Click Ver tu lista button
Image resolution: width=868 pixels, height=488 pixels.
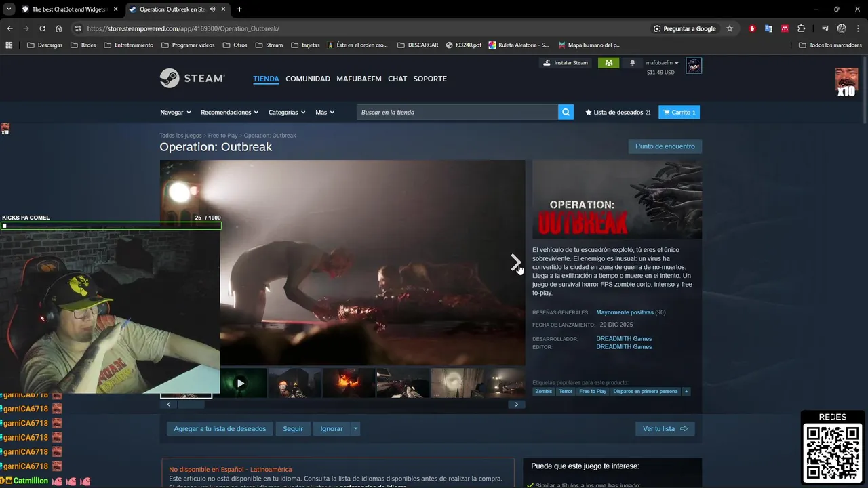[x=665, y=428]
